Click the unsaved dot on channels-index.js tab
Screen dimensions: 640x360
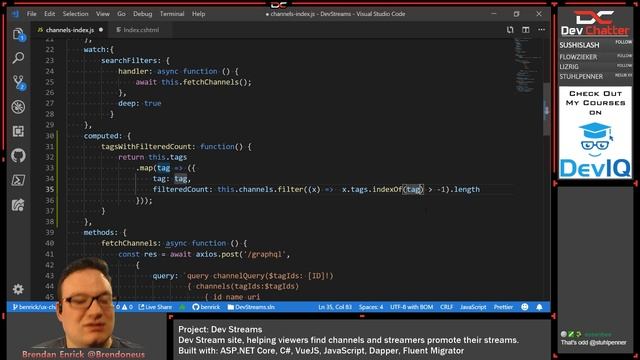(101, 30)
